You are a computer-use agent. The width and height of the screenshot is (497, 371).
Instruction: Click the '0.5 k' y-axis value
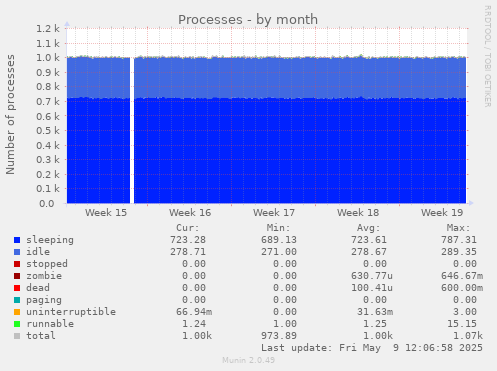click(48, 131)
